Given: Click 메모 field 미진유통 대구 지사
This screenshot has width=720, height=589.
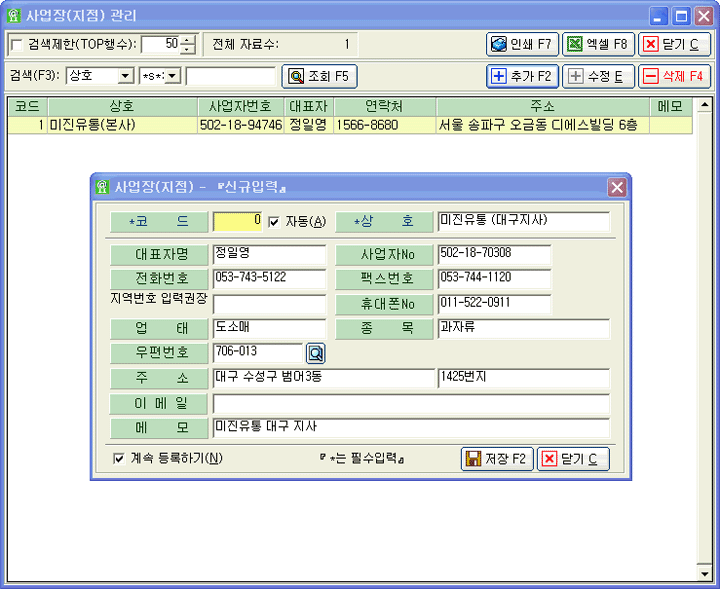Looking at the screenshot, I should point(411,428).
